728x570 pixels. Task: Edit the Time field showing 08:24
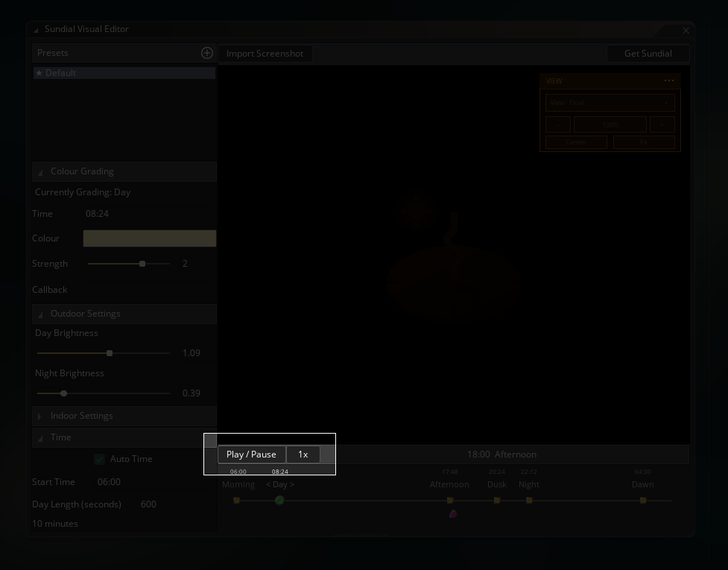tap(150, 214)
